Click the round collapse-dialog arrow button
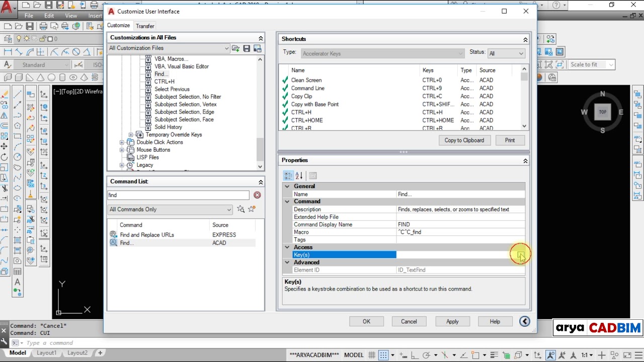This screenshot has width=644, height=362. coord(525,321)
